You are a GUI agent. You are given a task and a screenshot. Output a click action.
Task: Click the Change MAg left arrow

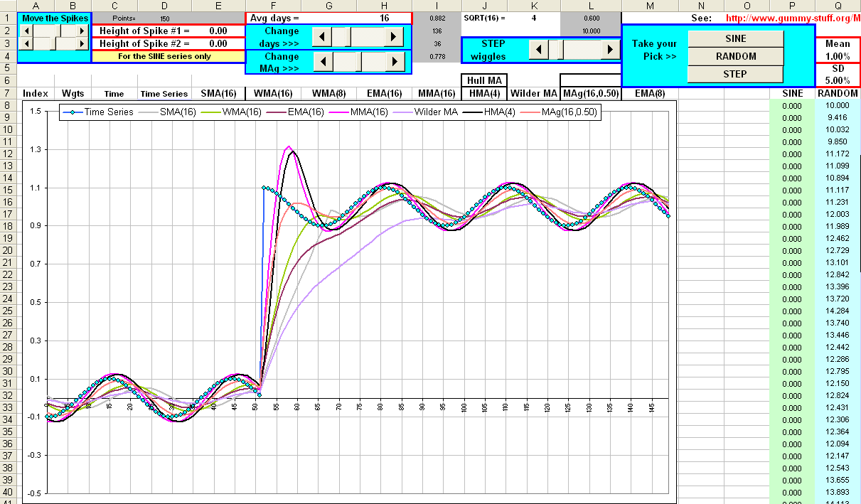[323, 62]
